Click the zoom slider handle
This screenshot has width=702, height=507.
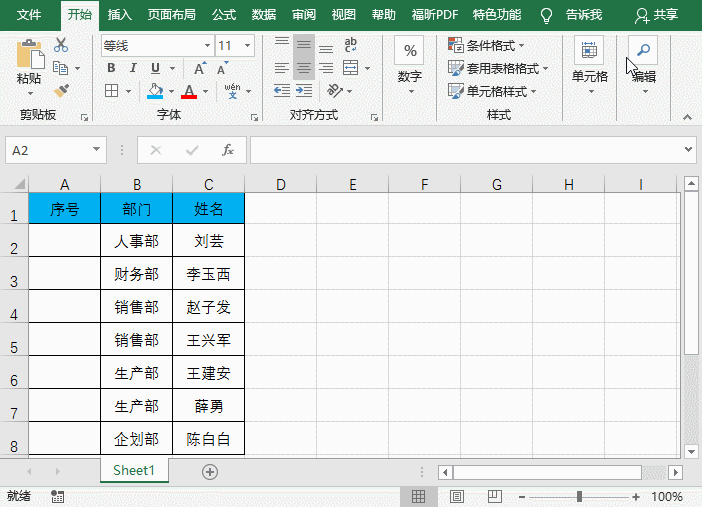click(x=579, y=497)
